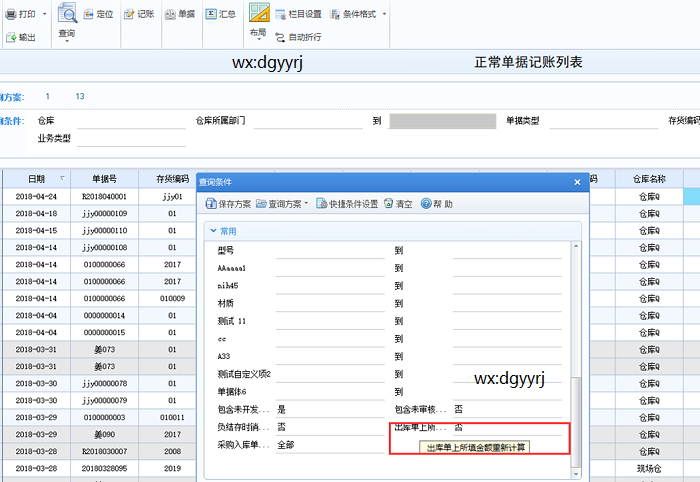Image resolution: width=700 pixels, height=482 pixels.
Task: Select row with 单据号 20180328095
Action: pos(104,468)
